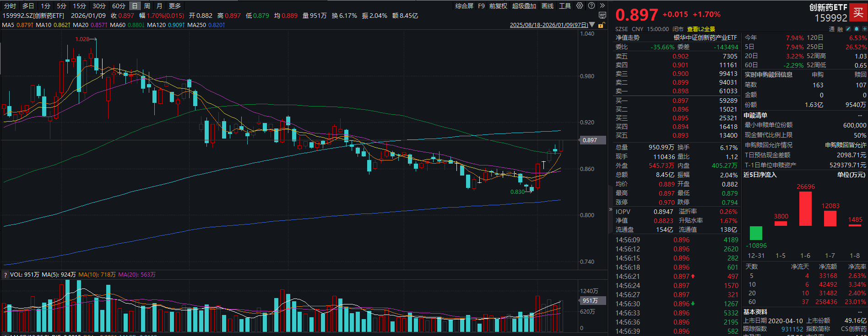
Task: Switch to the 周 weekly tab
Action: click(x=147, y=6)
